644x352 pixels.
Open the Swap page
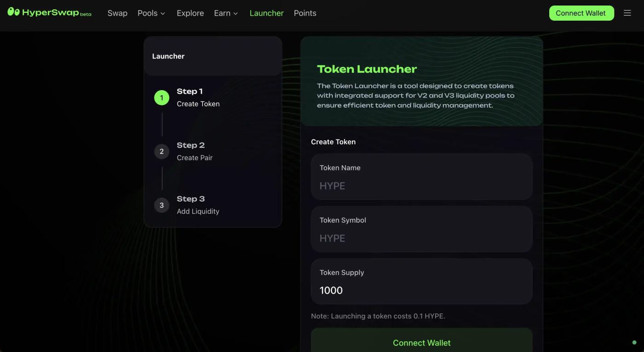click(x=117, y=13)
